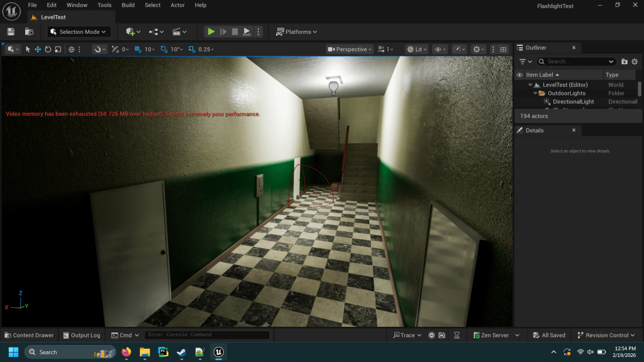The image size is (644, 362).
Task: Click the Save current level icon
Action: pos(11,31)
